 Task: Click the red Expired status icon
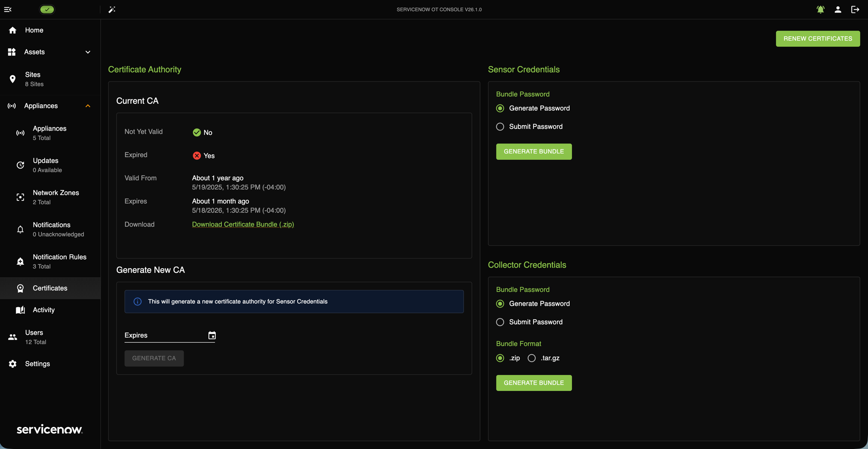197,156
